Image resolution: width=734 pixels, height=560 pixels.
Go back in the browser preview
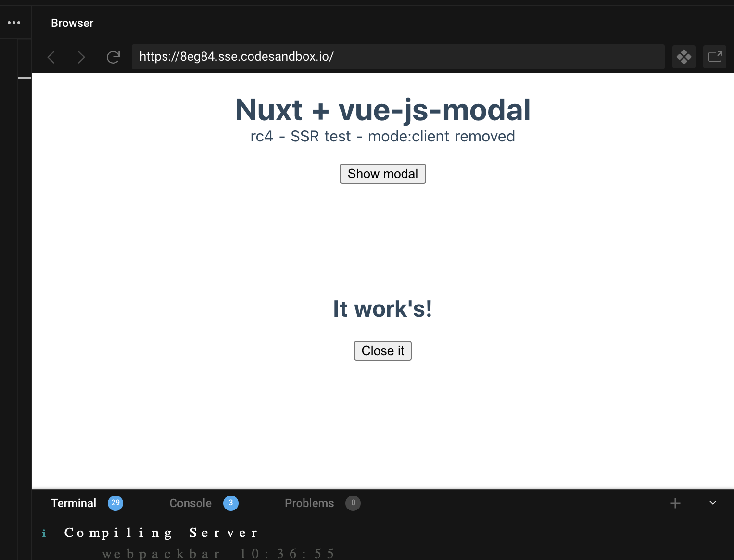[x=51, y=57]
